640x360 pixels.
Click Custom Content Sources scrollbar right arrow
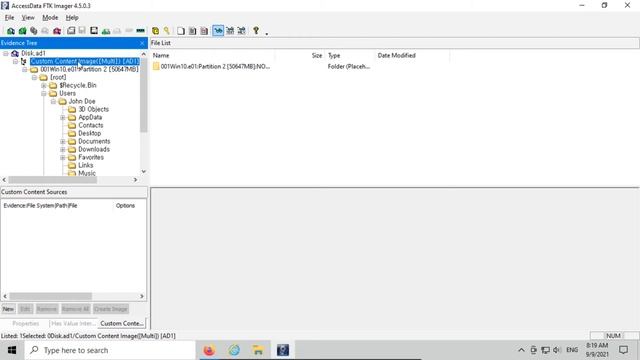(142, 296)
